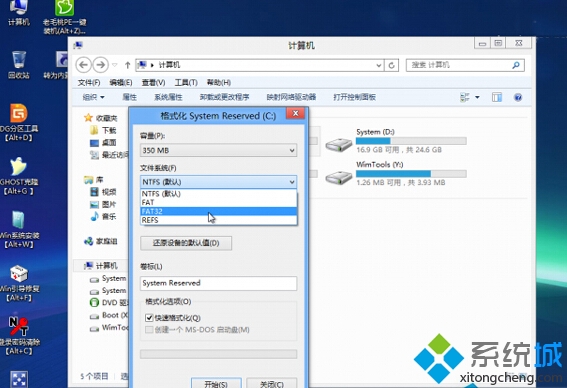Open the WimTools (Y:) drive

[396, 174]
